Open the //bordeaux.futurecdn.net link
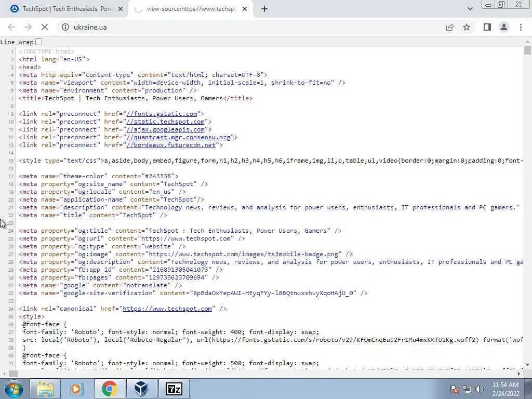 point(170,145)
